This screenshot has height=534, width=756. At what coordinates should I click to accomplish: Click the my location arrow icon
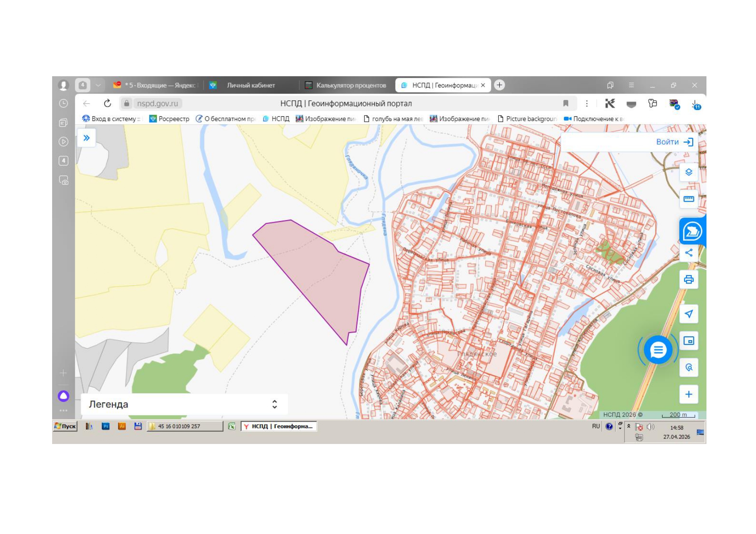coord(688,314)
